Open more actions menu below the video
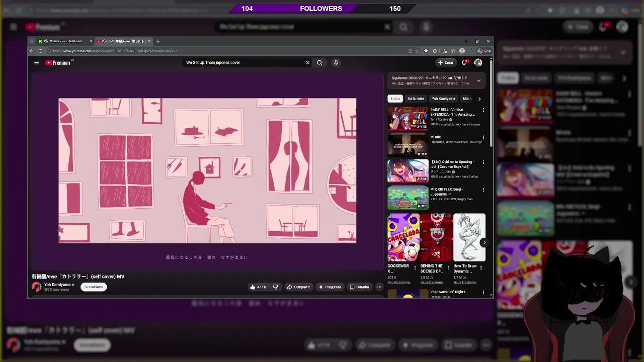Screen dimensions: 644x362 tap(379, 287)
